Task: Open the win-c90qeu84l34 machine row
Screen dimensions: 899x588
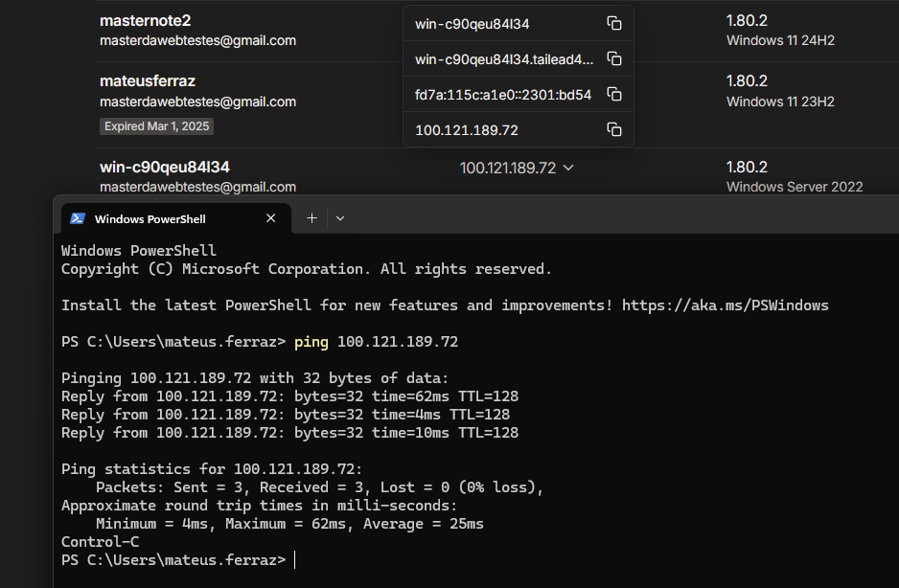Action: point(165,167)
